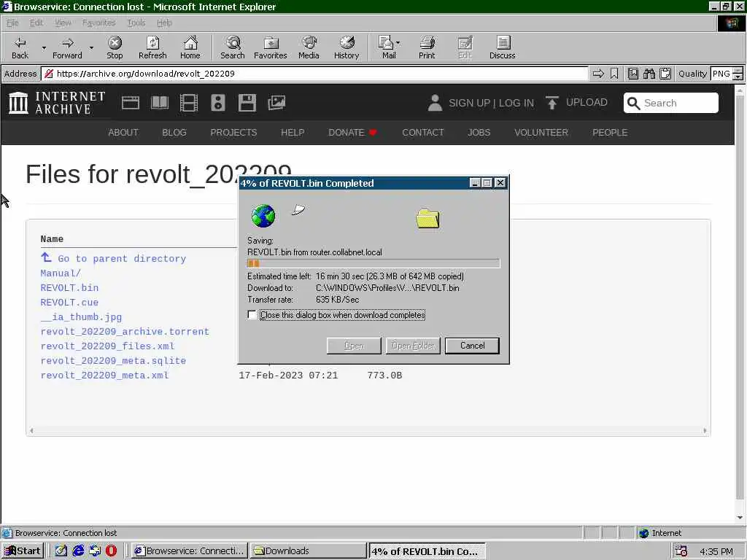Click the page vertical scrollbar
This screenshot has width=747, height=560.
[740, 304]
